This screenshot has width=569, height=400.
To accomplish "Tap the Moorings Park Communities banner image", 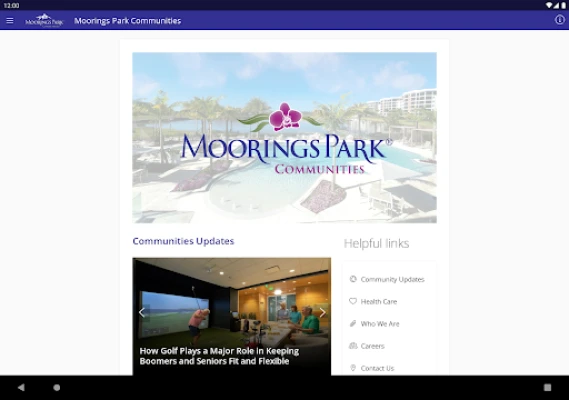I will (x=284, y=138).
